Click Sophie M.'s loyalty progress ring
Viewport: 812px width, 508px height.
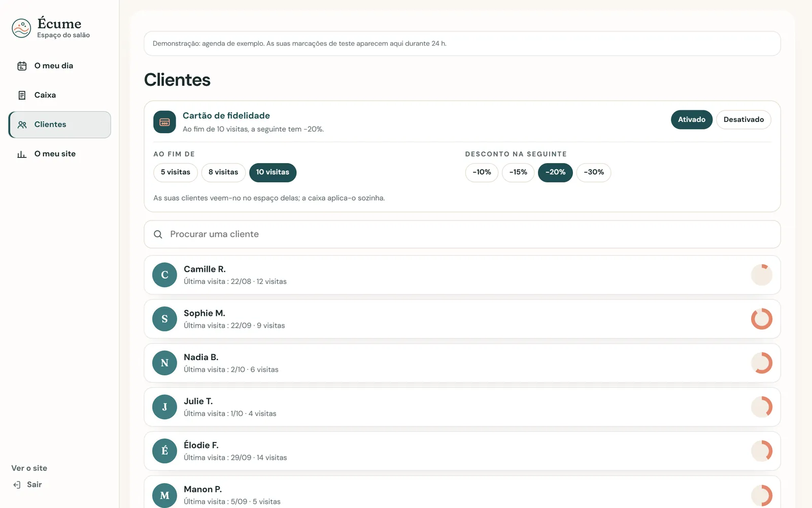[761, 319]
